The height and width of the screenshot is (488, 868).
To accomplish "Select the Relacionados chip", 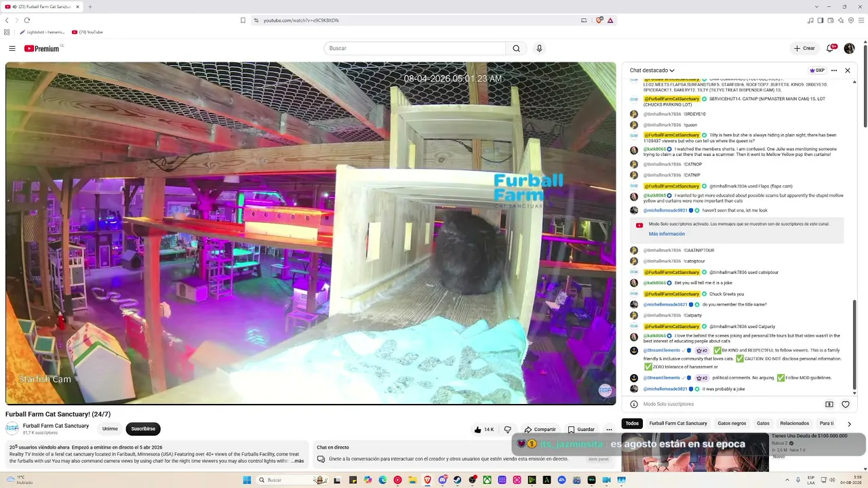I will tap(794, 424).
